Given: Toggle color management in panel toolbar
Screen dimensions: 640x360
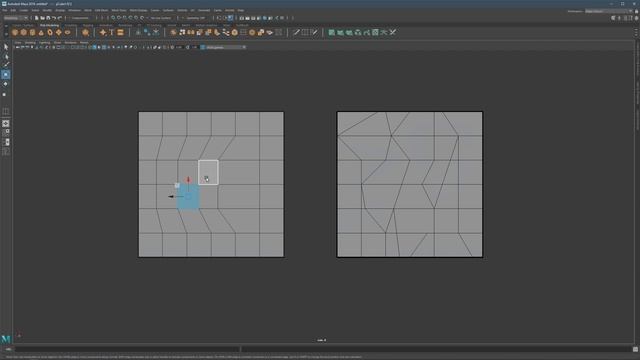Looking at the screenshot, I should click(203, 47).
